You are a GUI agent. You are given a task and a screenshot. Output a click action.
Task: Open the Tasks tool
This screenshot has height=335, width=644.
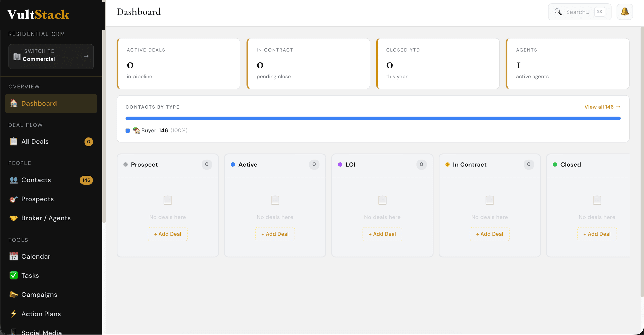tap(51, 275)
